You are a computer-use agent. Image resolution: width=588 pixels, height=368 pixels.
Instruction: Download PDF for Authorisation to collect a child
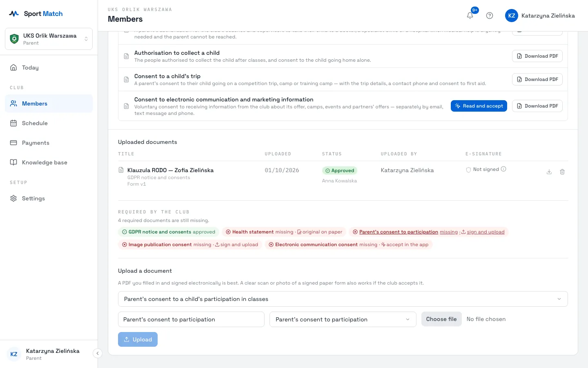537,56
